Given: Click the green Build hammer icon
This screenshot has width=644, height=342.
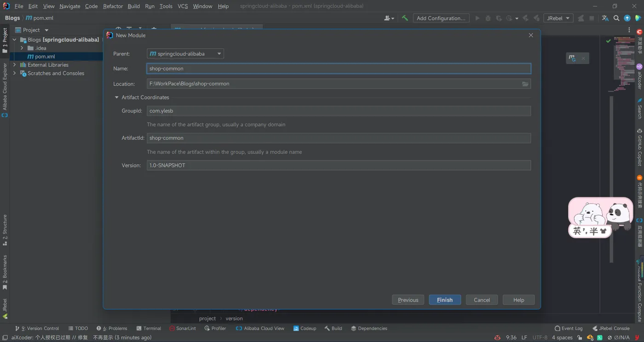Looking at the screenshot, I should (x=405, y=18).
